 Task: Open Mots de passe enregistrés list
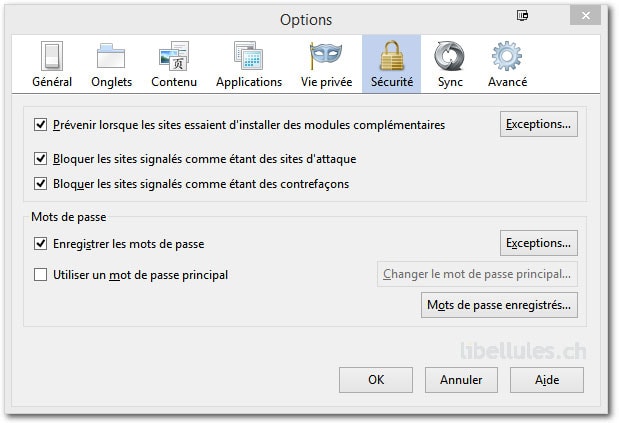click(x=499, y=305)
